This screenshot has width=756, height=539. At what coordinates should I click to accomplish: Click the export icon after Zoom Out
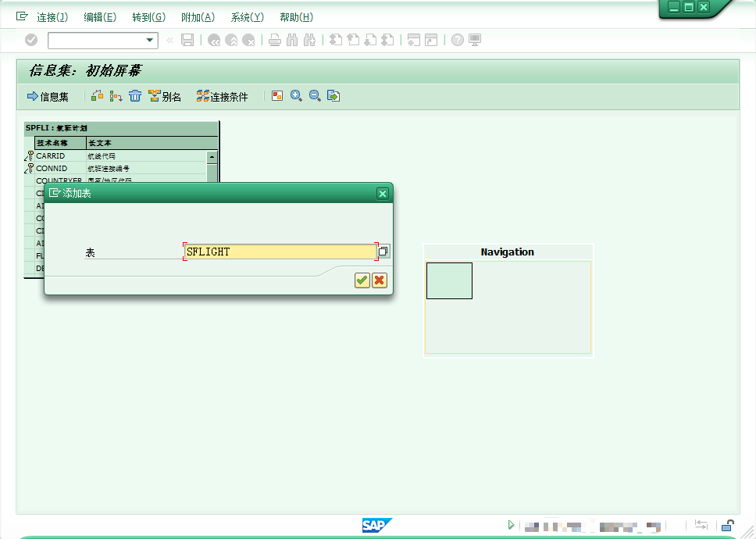[333, 96]
